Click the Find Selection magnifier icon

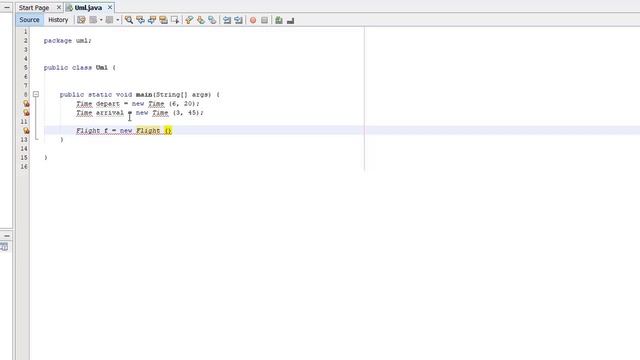[129, 20]
